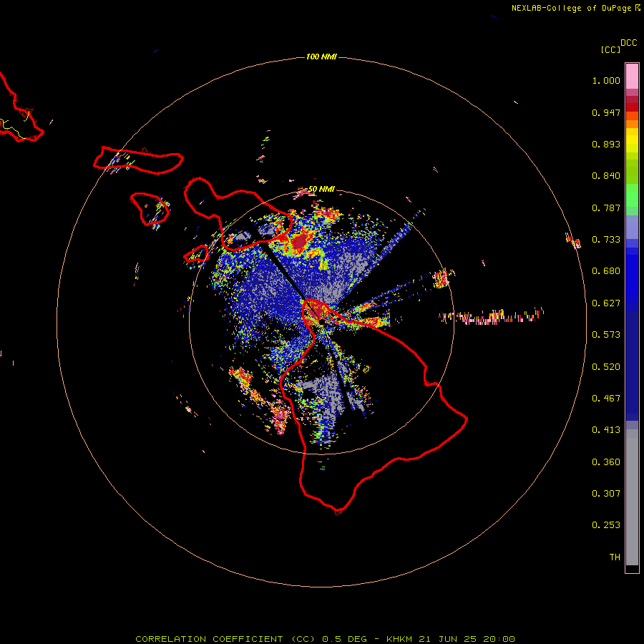Image resolution: width=644 pixels, height=644 pixels.
Task: Click the 0.893 color scale value
Action: coord(606,144)
